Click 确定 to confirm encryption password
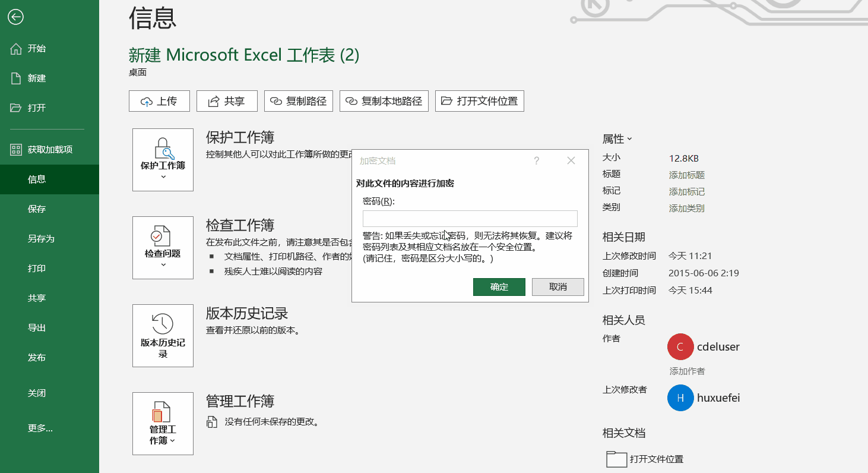868x473 pixels. [x=499, y=286]
